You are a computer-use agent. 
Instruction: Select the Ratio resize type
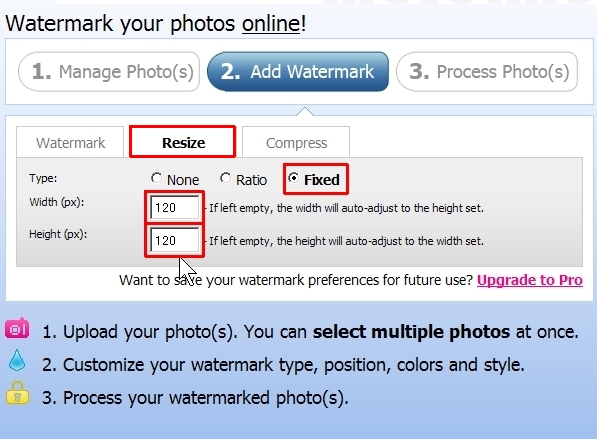225,178
